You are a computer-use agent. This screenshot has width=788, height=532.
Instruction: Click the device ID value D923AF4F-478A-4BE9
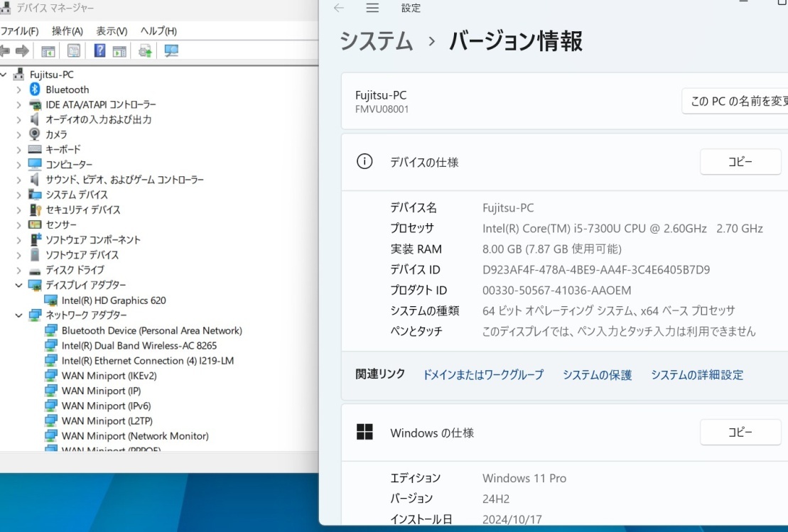click(596, 270)
